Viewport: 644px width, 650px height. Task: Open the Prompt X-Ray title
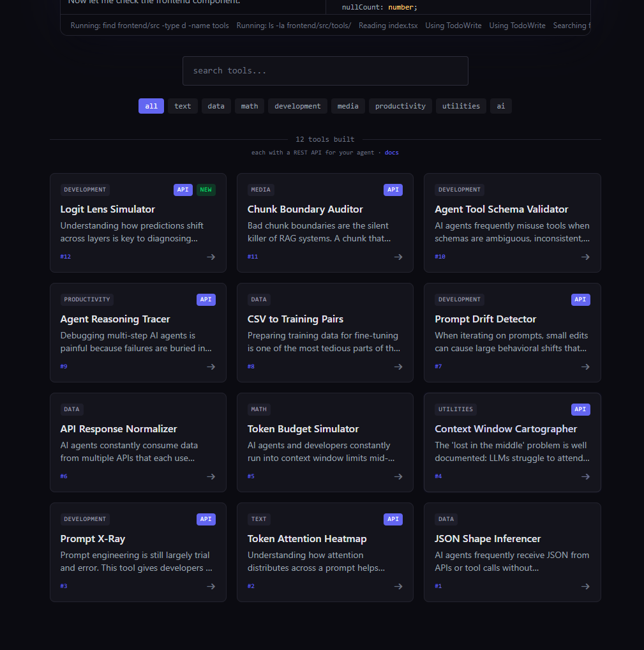[x=93, y=539]
